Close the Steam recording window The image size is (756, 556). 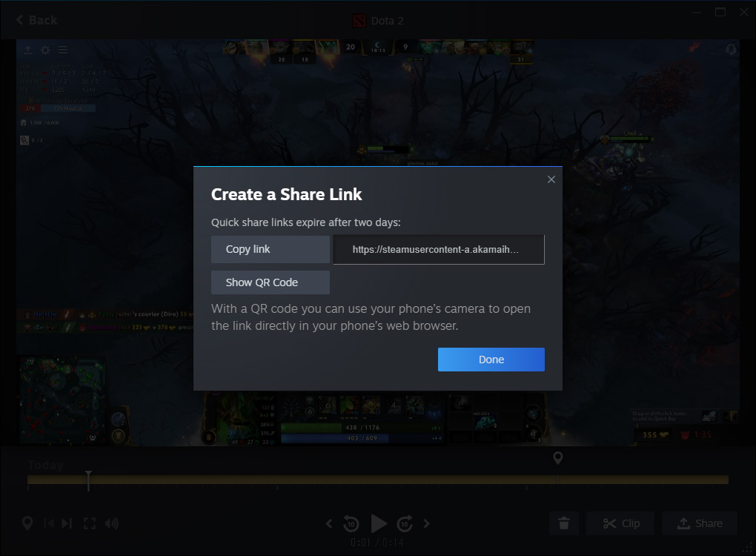pos(744,12)
